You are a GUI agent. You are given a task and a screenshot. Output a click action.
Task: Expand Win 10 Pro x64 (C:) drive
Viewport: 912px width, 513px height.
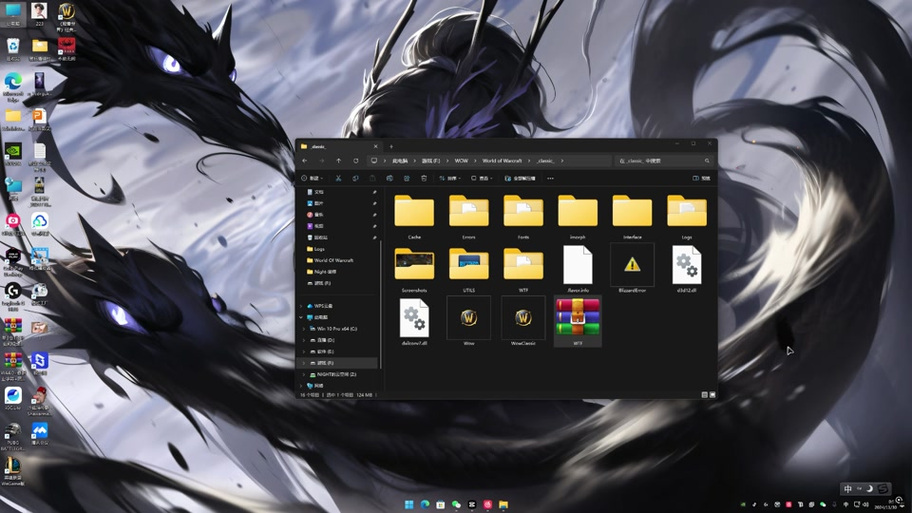click(304, 329)
